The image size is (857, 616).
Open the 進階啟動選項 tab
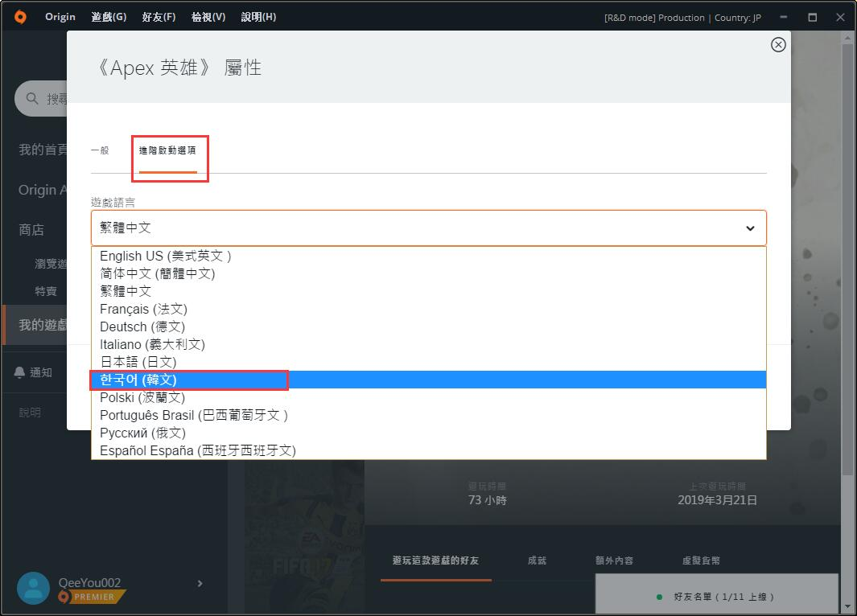[167, 150]
